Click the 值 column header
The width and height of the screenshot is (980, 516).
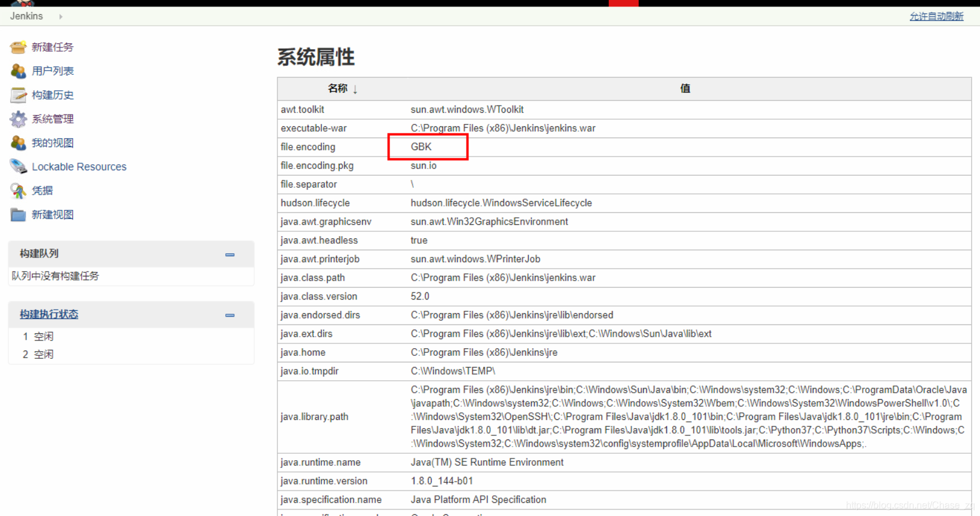pyautogui.click(x=685, y=88)
